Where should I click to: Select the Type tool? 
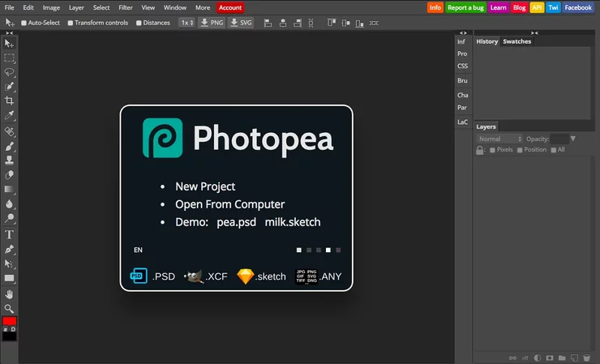point(9,234)
